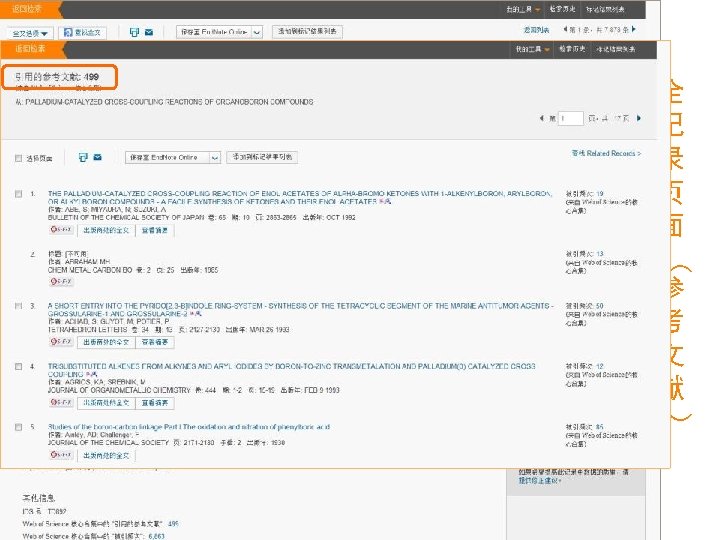Click 出版商处的全文 button under reference 3
720x540 pixels.
pyautogui.click(x=106, y=343)
